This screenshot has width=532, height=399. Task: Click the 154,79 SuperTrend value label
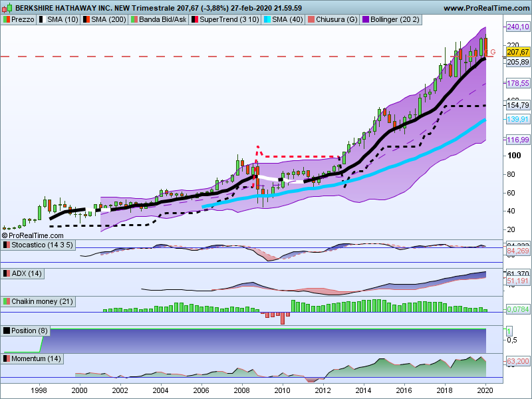coord(518,105)
